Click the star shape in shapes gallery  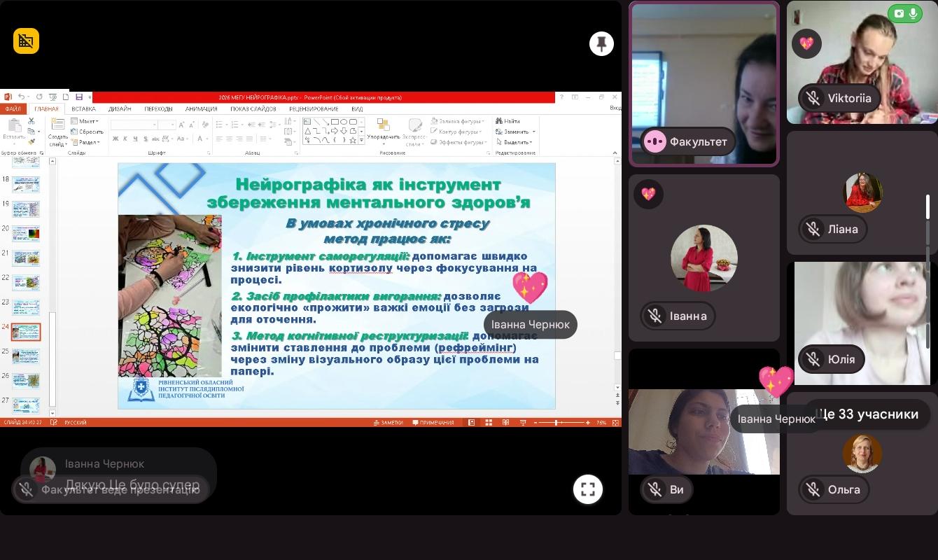tap(353, 140)
